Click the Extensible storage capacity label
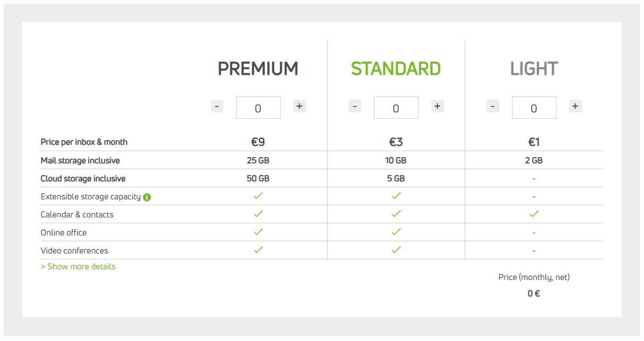644x341 pixels. 91,197
